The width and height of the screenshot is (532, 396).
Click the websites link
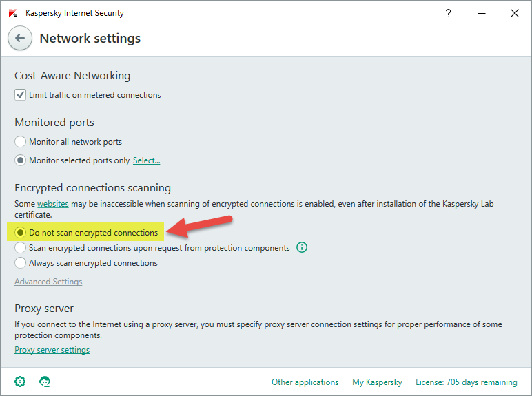coord(52,205)
